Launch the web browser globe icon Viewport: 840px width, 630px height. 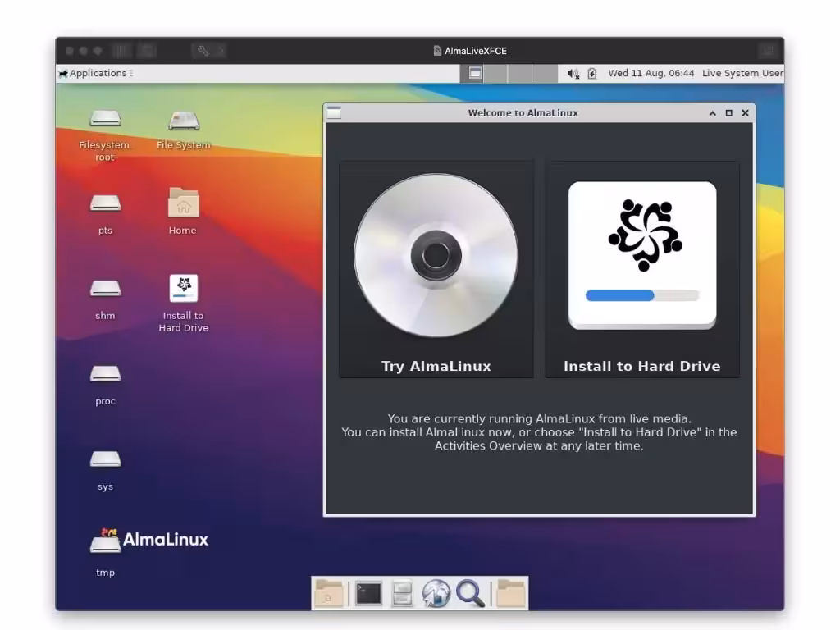436,594
